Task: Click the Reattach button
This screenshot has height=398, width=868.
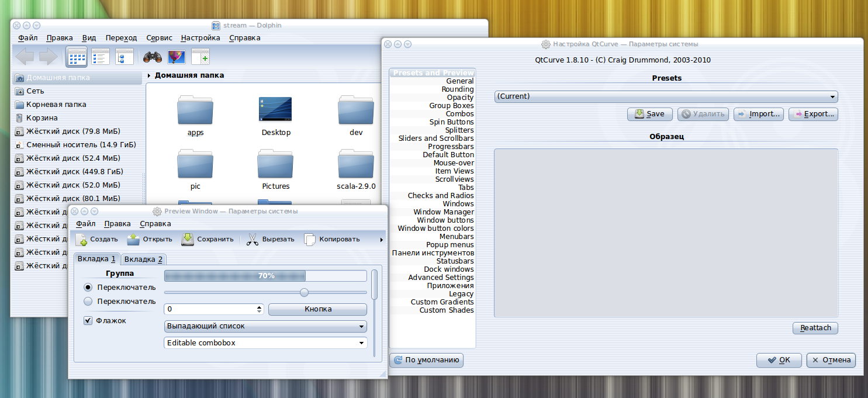Action: (x=815, y=328)
